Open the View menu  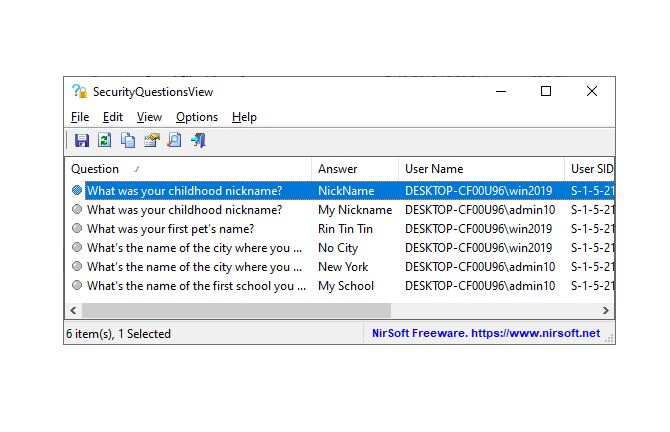coord(149,117)
